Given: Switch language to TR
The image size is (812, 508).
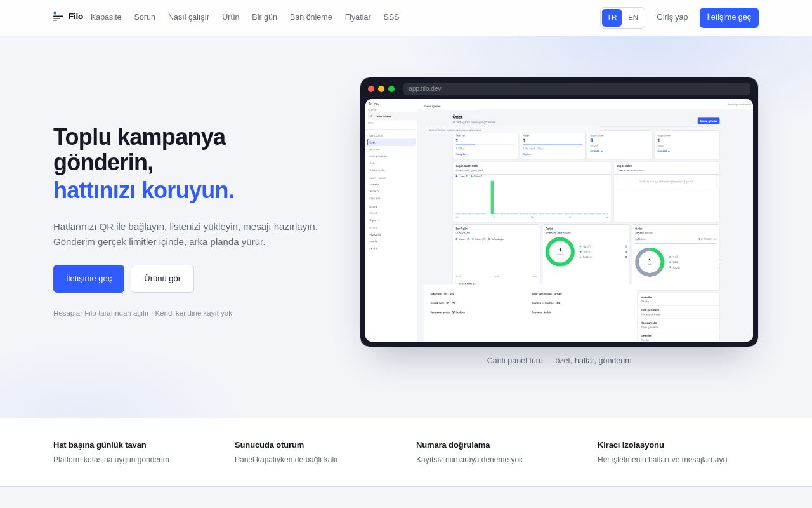Looking at the screenshot, I should point(612,18).
